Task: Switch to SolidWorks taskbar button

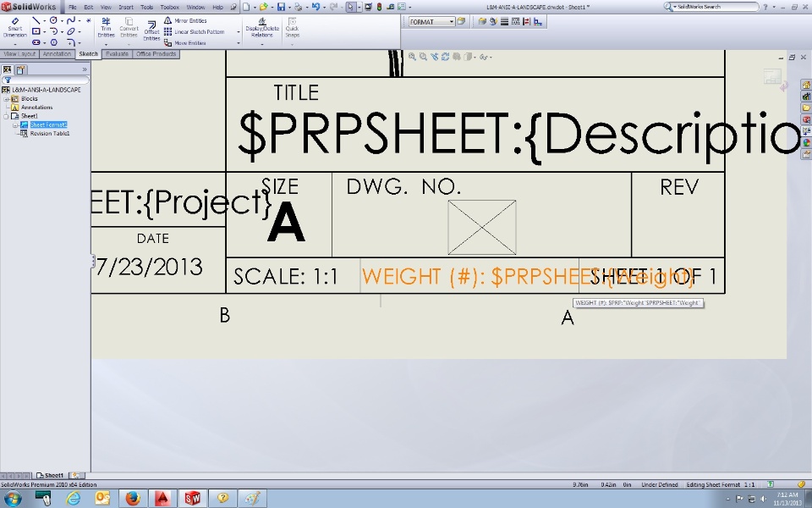Action: pyautogui.click(x=192, y=499)
